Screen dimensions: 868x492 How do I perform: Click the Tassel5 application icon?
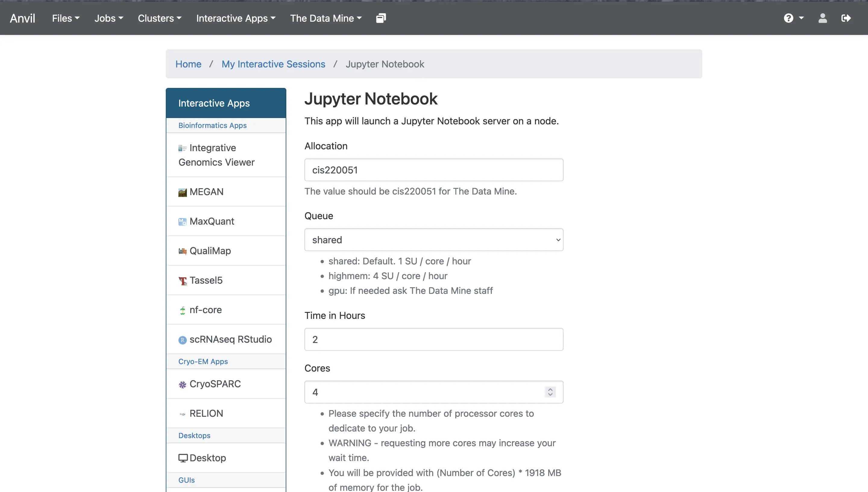(x=182, y=280)
